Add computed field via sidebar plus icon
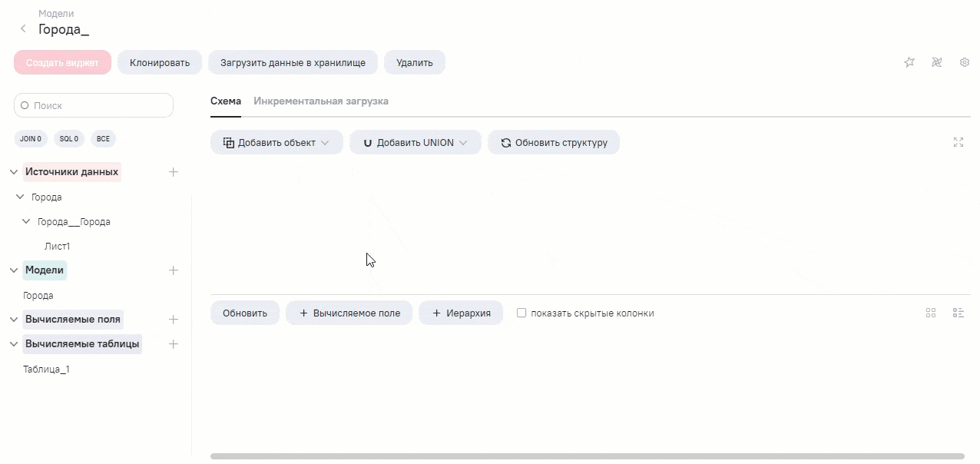The height and width of the screenshot is (464, 980). point(174,320)
